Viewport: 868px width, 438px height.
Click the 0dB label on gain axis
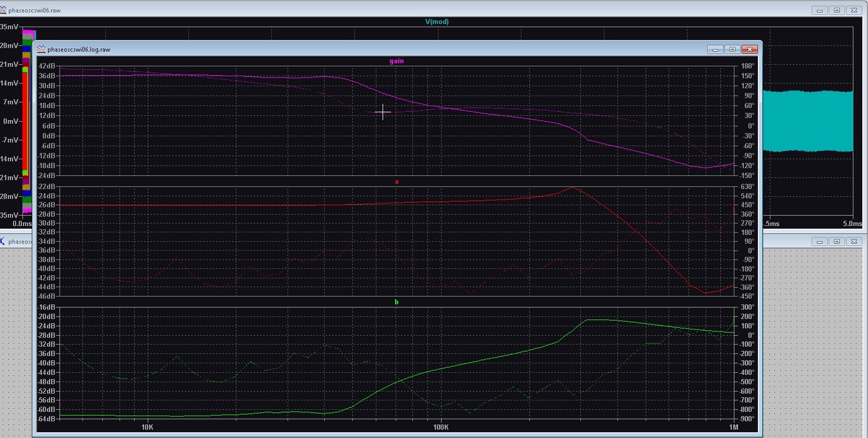[x=49, y=136]
